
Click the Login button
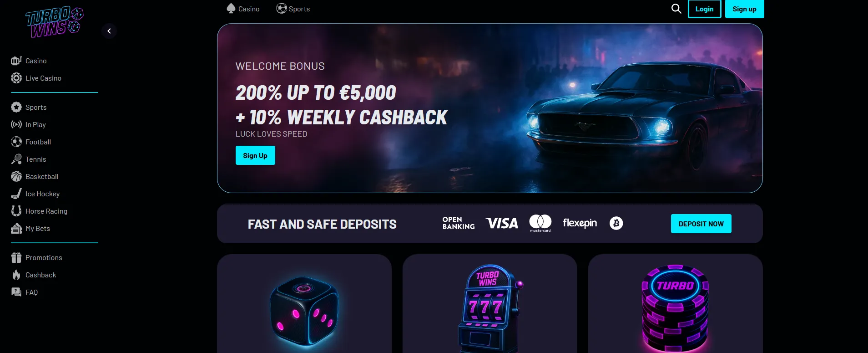point(704,9)
